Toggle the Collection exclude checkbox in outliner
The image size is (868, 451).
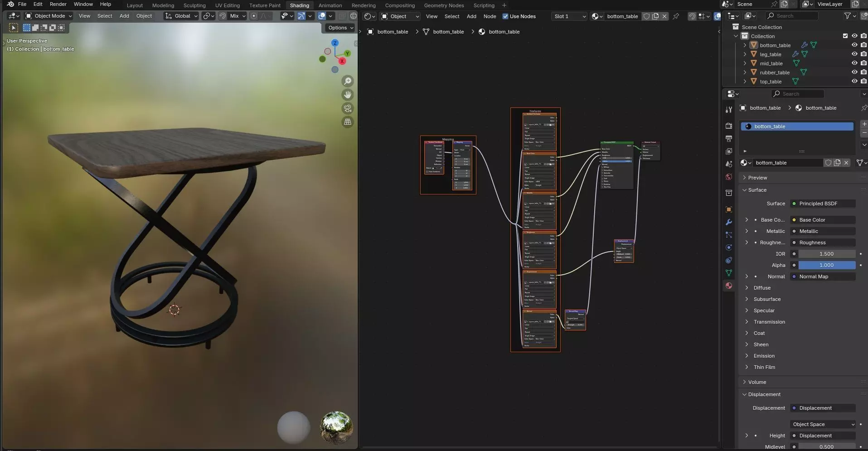tap(845, 36)
